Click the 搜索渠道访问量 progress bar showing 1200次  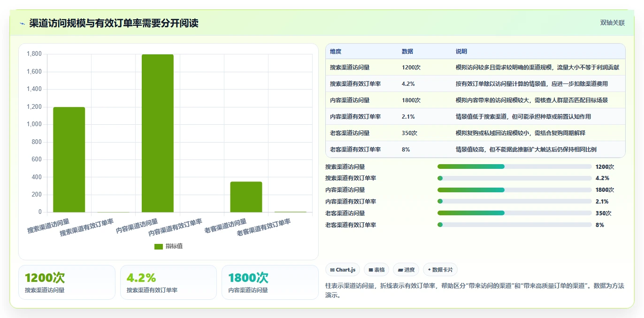[514, 167]
